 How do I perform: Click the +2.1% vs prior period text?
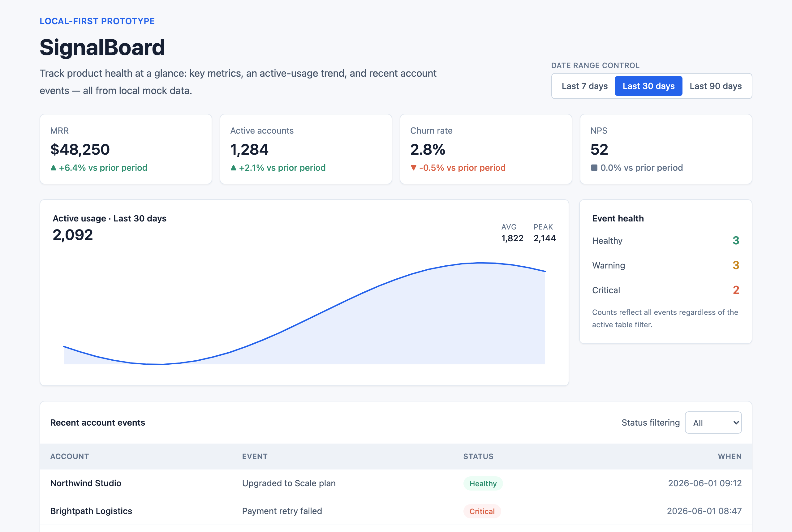pos(282,168)
